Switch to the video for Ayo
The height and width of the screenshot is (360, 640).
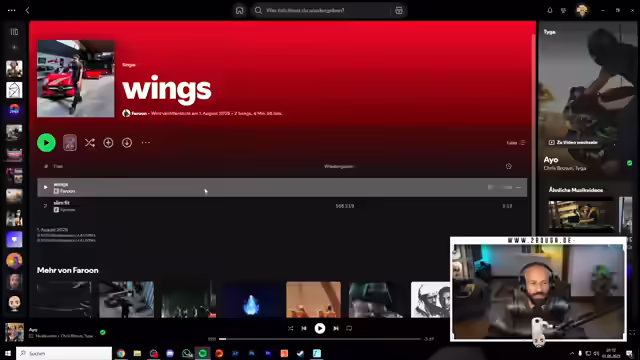click(x=573, y=142)
